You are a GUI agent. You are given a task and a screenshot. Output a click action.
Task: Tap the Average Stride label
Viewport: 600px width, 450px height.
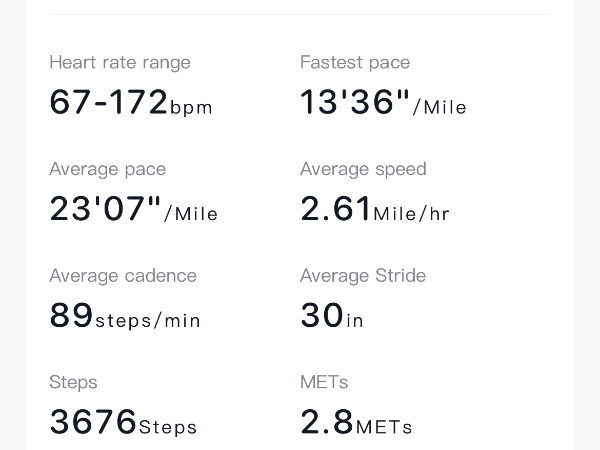point(363,275)
